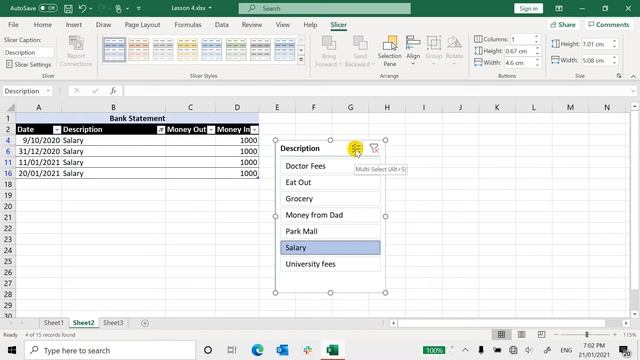This screenshot has height=360, width=640.
Task: Toggle slicer Multi-Select mode
Action: [356, 149]
